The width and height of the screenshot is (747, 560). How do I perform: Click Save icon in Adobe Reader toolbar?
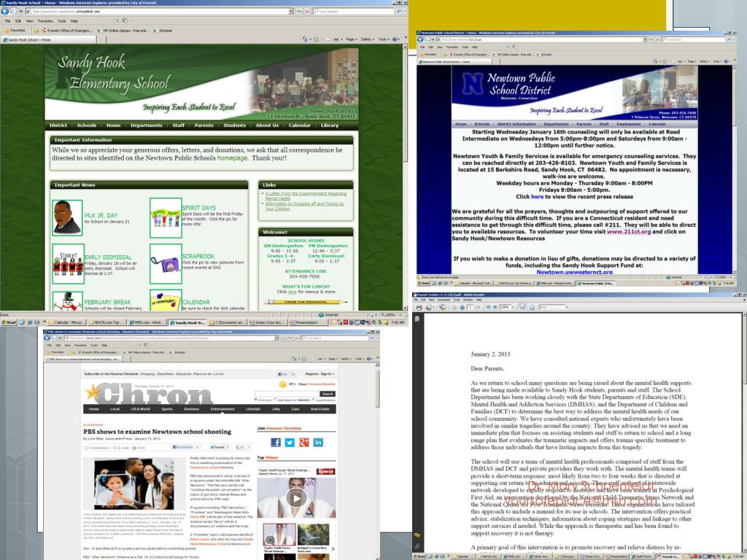(x=522, y=307)
